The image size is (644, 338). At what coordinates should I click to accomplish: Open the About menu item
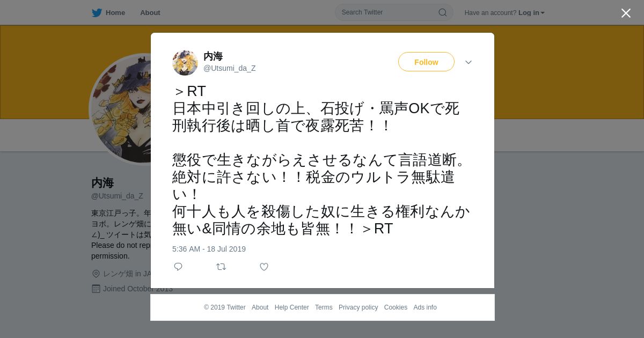point(150,13)
